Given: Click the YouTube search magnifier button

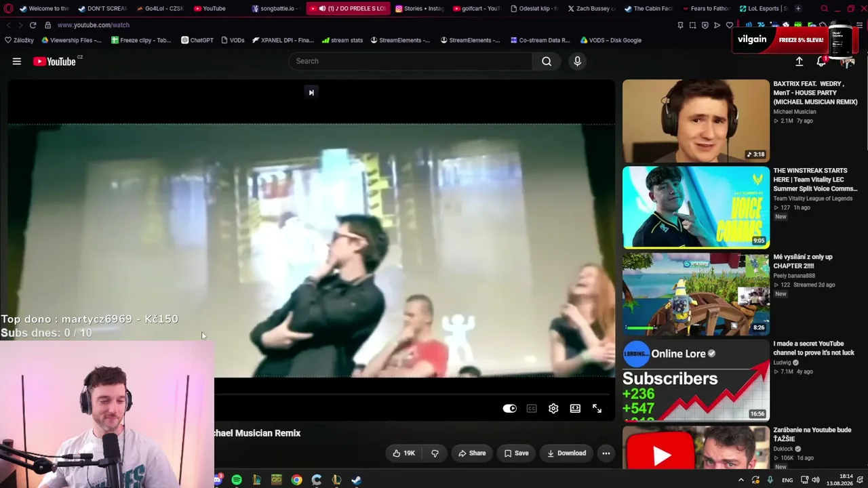Looking at the screenshot, I should click(547, 61).
